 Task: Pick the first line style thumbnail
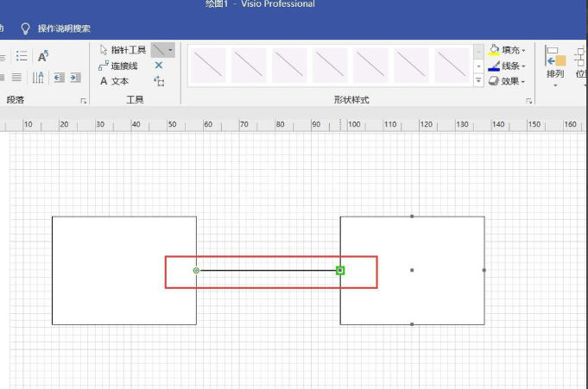tap(208, 66)
